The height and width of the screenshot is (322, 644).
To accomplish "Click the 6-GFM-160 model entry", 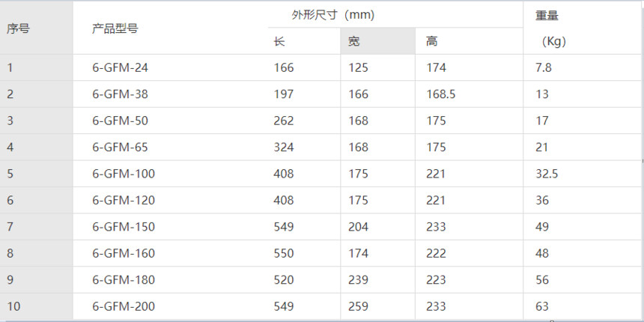I will (124, 254).
